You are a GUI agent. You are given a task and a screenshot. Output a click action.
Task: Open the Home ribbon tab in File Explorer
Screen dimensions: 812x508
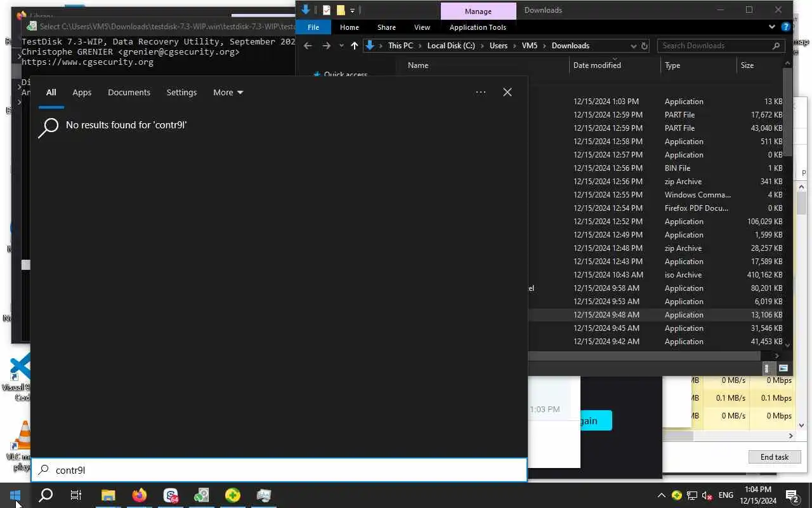tap(349, 27)
